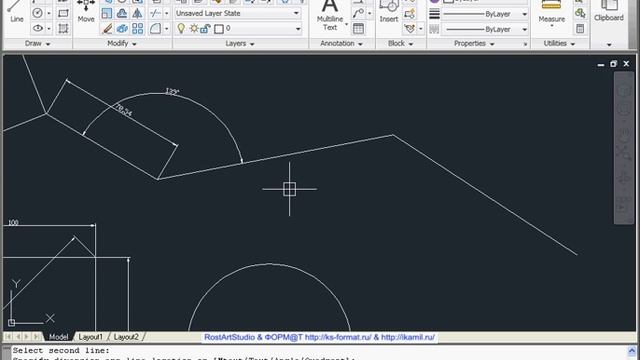Screen dimensions: 640x360
Task: Pick the Ellipse tool
Action: (x=38, y=29)
